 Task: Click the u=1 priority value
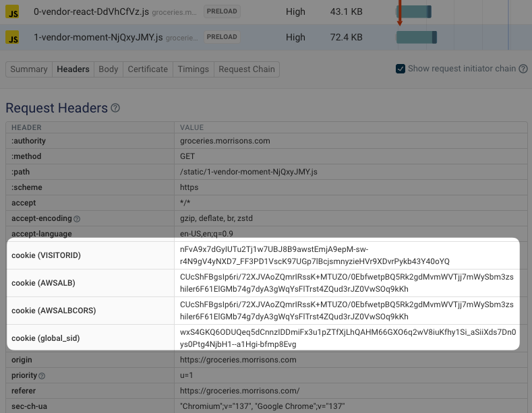tap(186, 375)
